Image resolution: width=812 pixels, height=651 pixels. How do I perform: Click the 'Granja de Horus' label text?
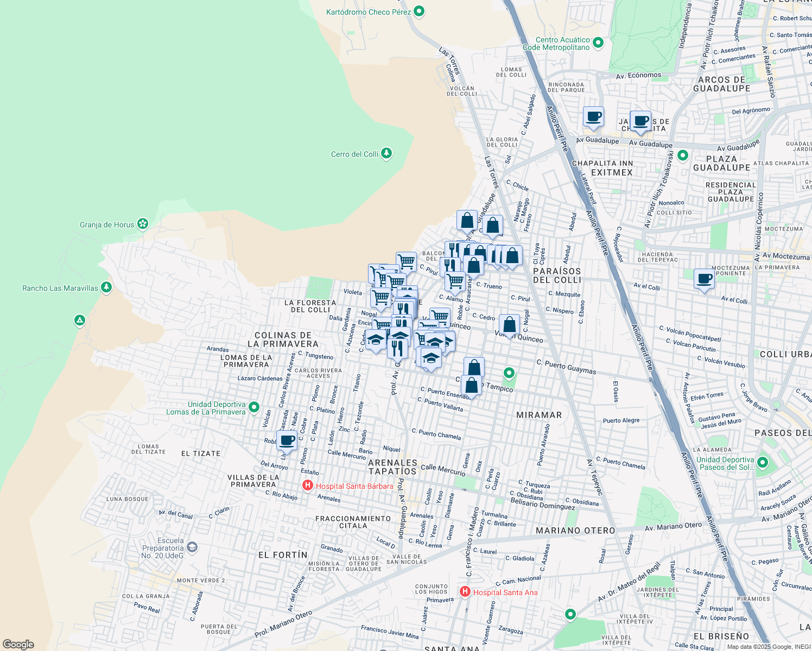click(107, 225)
